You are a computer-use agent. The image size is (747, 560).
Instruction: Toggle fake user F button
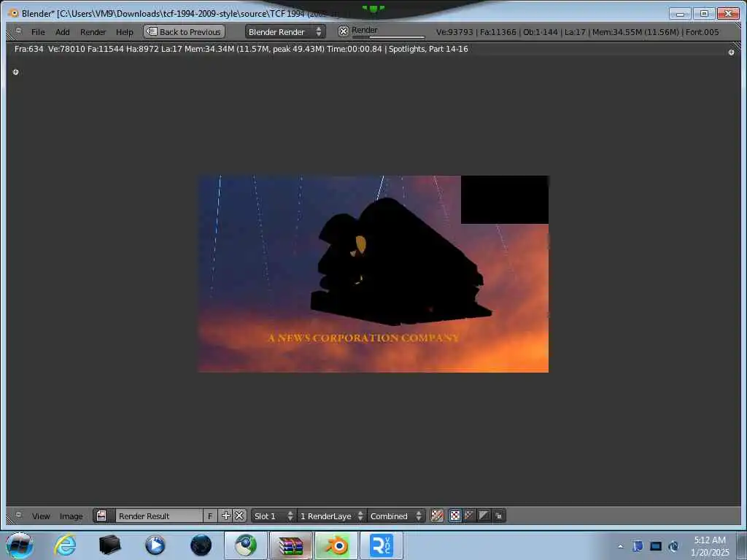point(210,516)
